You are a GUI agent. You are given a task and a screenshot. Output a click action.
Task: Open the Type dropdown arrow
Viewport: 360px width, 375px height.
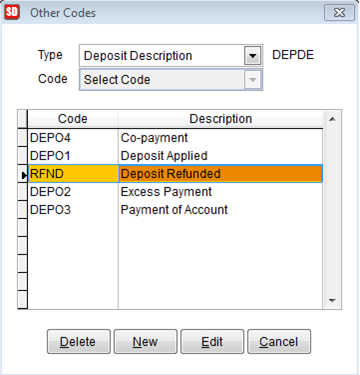[252, 55]
